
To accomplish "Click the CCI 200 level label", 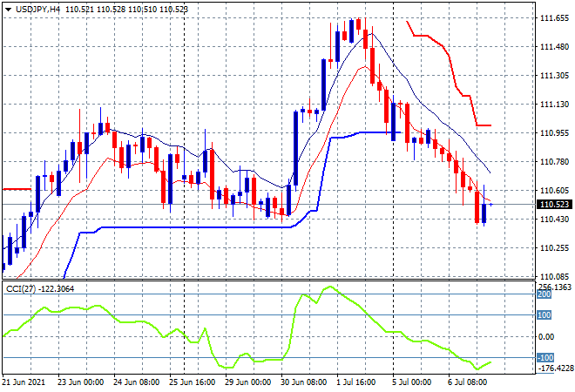I will pyautogui.click(x=545, y=294).
